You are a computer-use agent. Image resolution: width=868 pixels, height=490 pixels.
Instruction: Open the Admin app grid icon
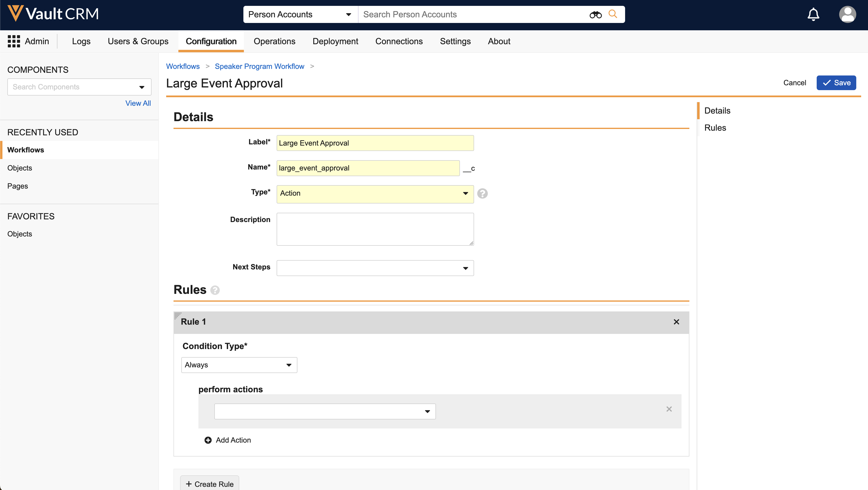(14, 41)
